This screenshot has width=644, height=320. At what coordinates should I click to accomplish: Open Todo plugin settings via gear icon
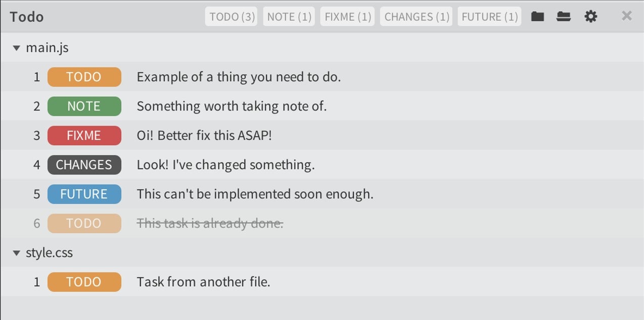[590, 16]
